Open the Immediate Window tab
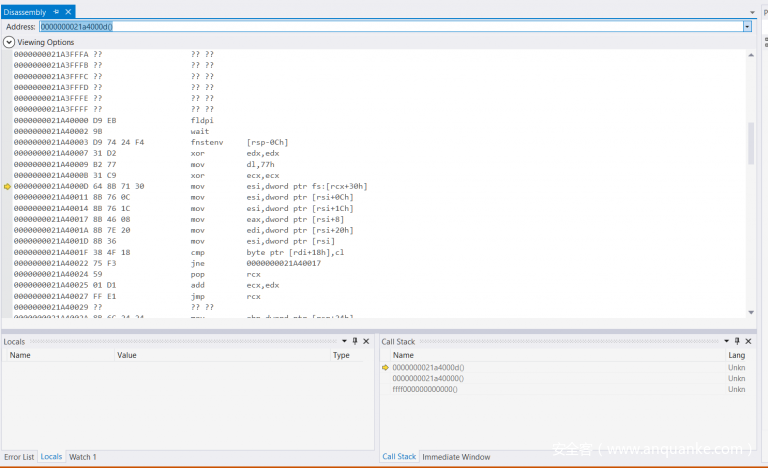Screen dimensions: 768x468 [x=456, y=457]
